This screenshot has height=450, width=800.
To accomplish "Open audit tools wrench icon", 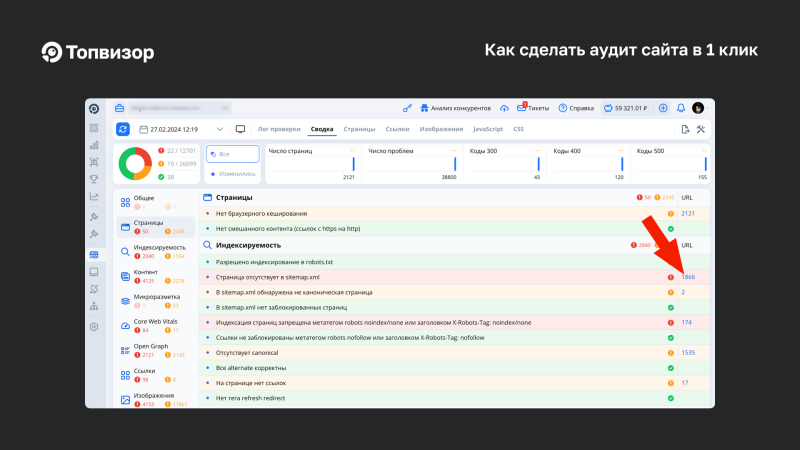I will pyautogui.click(x=701, y=129).
